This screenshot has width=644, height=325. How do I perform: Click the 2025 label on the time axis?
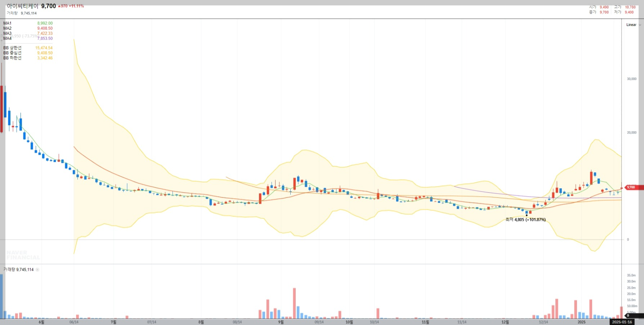(x=582, y=322)
